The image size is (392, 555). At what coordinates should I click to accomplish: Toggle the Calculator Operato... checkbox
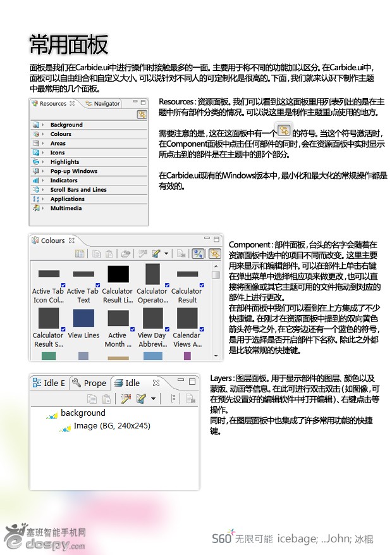[x=167, y=285]
